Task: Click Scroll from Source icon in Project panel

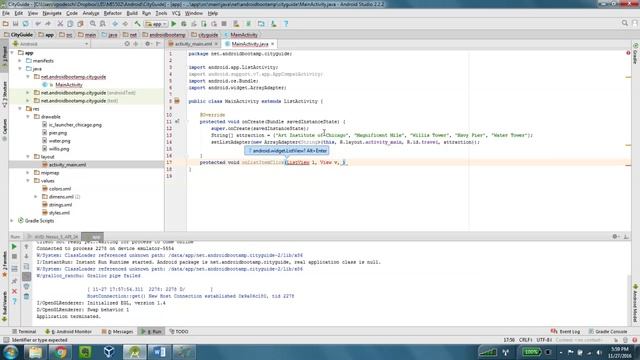Action: point(127,44)
